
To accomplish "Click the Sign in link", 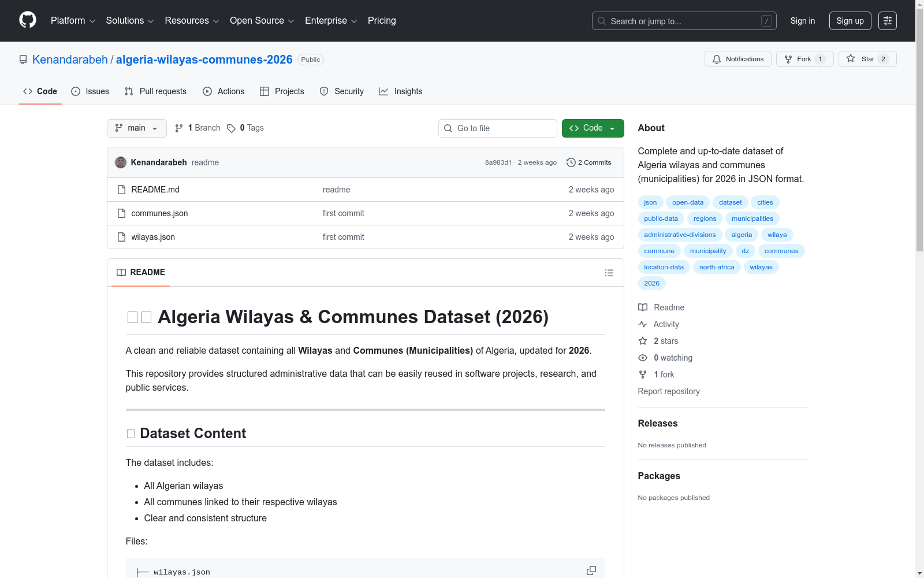I will pyautogui.click(x=803, y=21).
